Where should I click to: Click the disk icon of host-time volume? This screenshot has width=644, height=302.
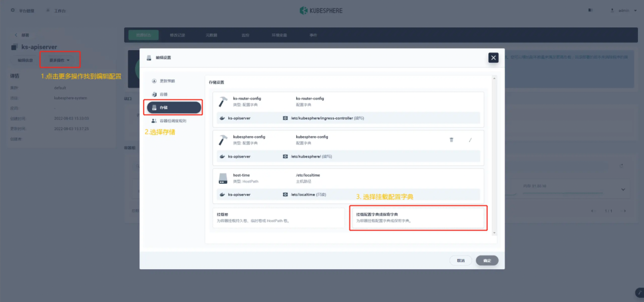pos(224,178)
